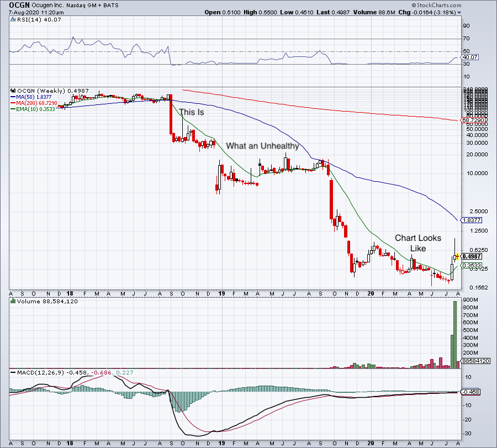The width and height of the screenshot is (497, 448).
Task: Click the OCGN ticker symbol
Action: tap(19, 5)
